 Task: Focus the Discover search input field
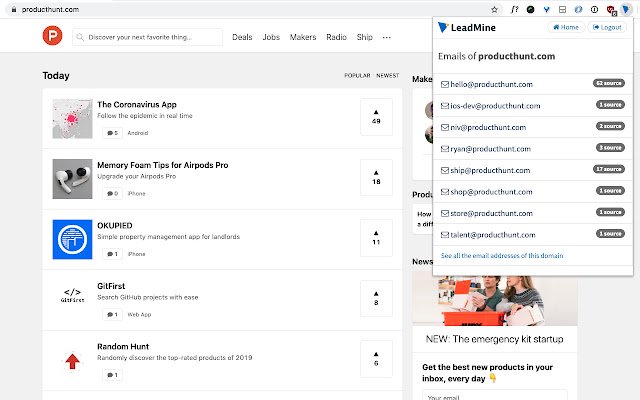click(147, 37)
